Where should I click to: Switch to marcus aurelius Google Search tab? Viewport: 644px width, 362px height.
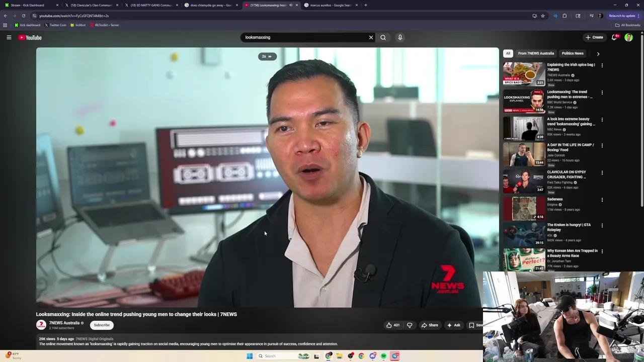(x=330, y=5)
